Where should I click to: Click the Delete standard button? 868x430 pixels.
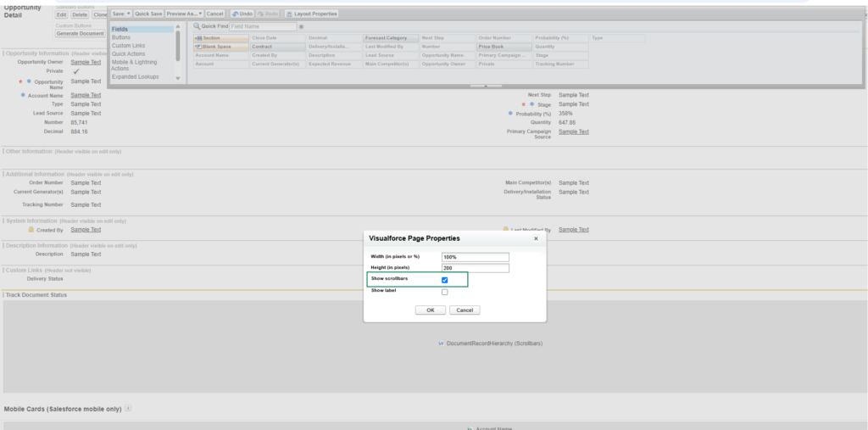[x=80, y=15]
